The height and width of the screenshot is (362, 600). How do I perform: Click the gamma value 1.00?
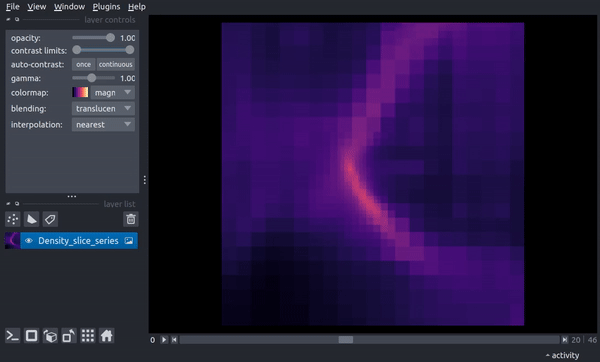[x=127, y=78]
